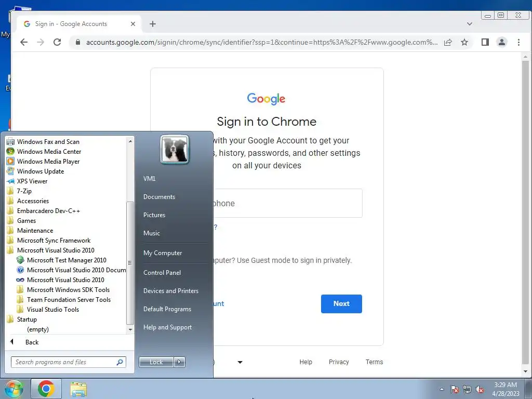The width and height of the screenshot is (532, 399).
Task: Click the blue Next button
Action: coord(341,303)
